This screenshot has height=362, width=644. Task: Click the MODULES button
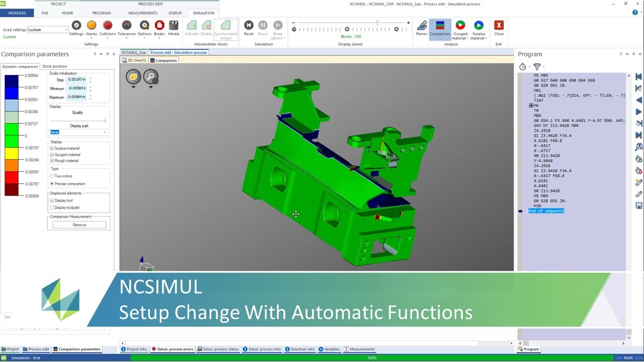[17, 13]
